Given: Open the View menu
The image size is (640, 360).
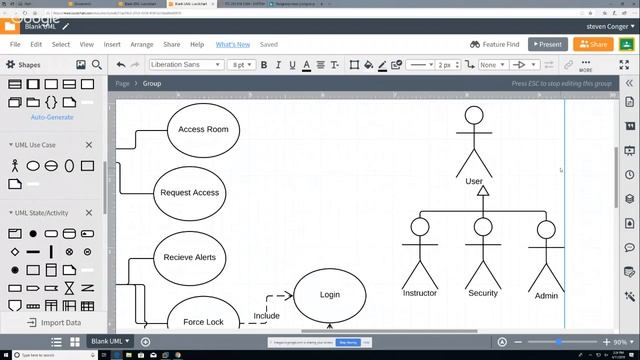Looking at the screenshot, I should 87,44.
